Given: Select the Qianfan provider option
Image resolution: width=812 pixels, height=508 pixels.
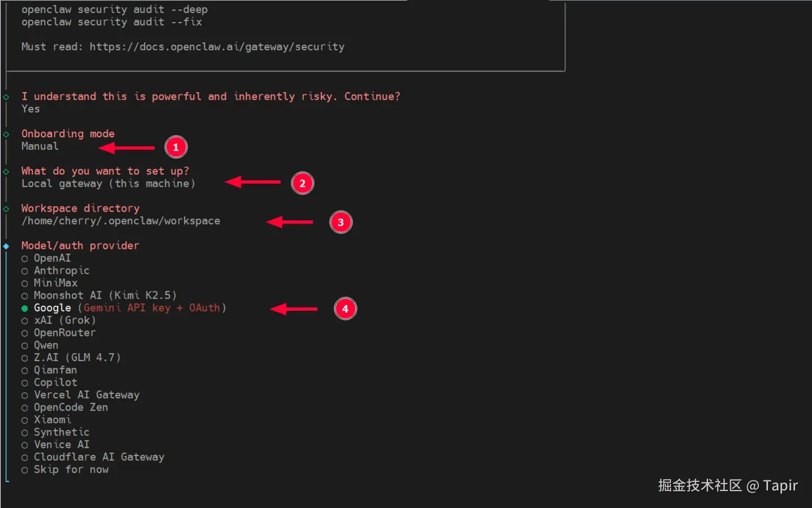Looking at the screenshot, I should tap(55, 370).
